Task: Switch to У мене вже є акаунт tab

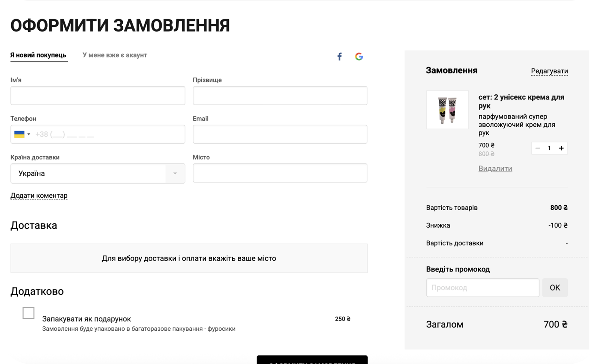Action: coord(115,55)
